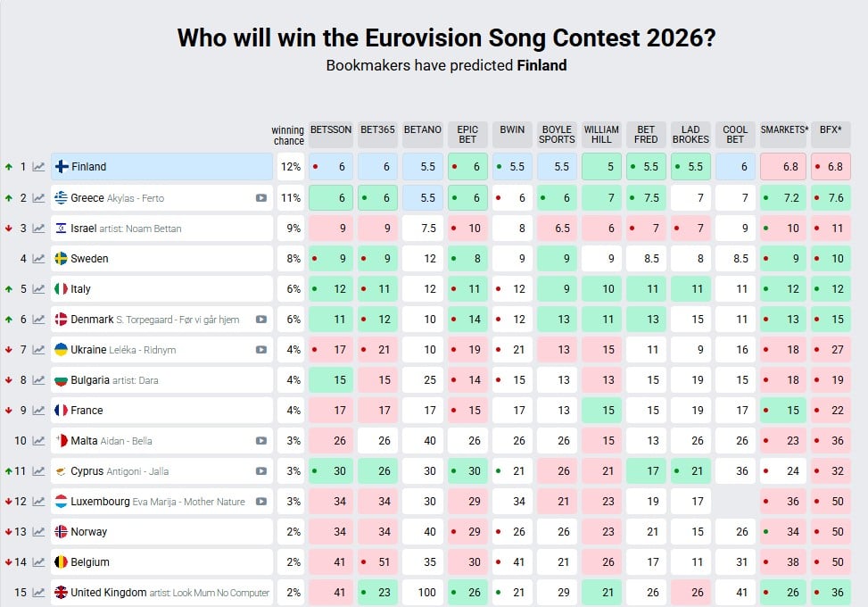Play the United Kingdom song preview icon

[260, 592]
